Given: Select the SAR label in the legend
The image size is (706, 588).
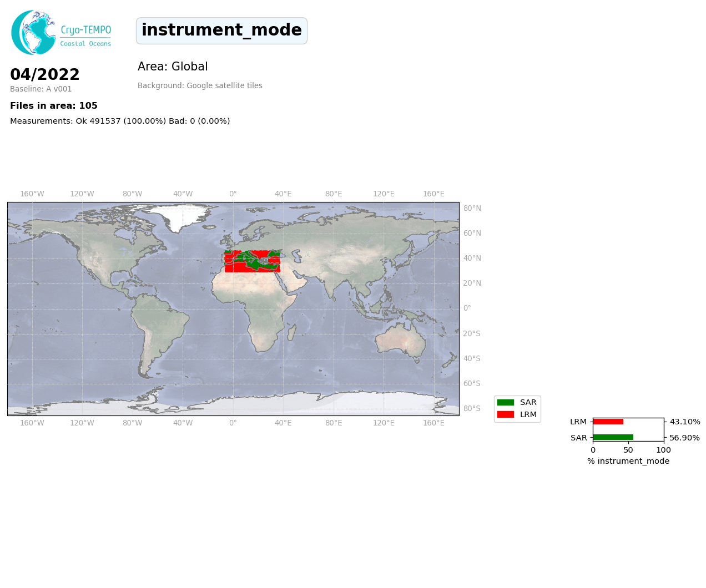Looking at the screenshot, I should click(528, 402).
